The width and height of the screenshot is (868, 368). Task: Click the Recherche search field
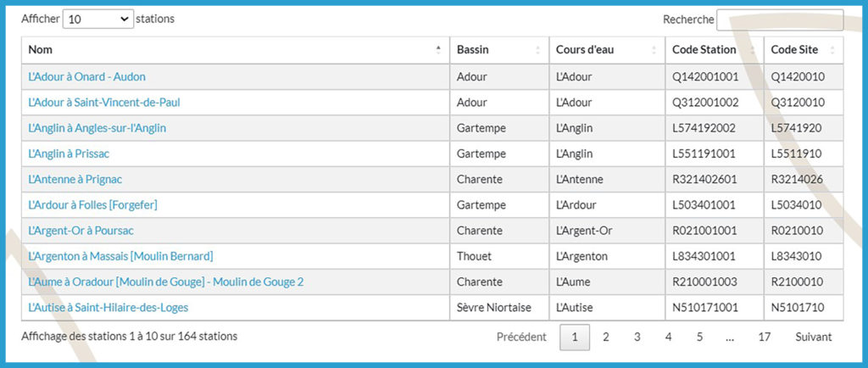(x=780, y=20)
